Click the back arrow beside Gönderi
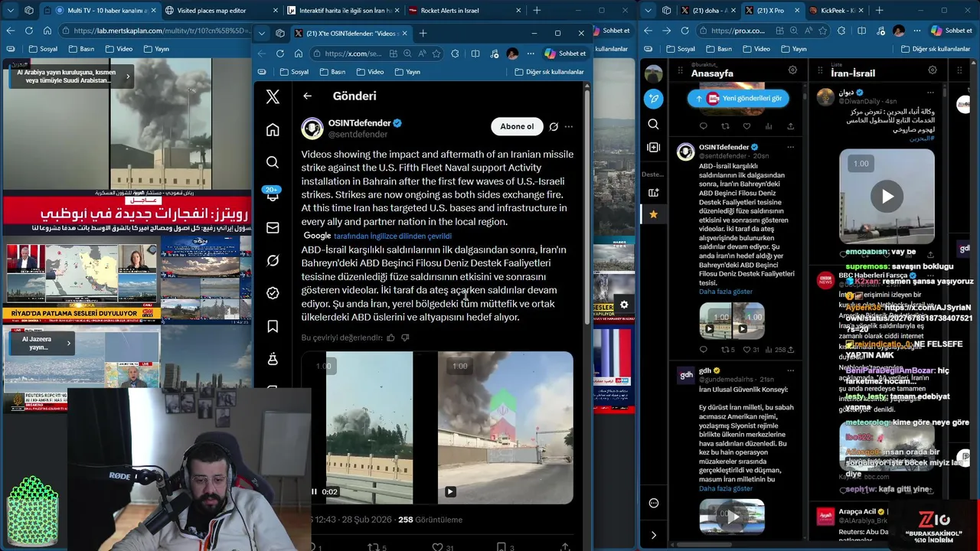 pyautogui.click(x=307, y=96)
